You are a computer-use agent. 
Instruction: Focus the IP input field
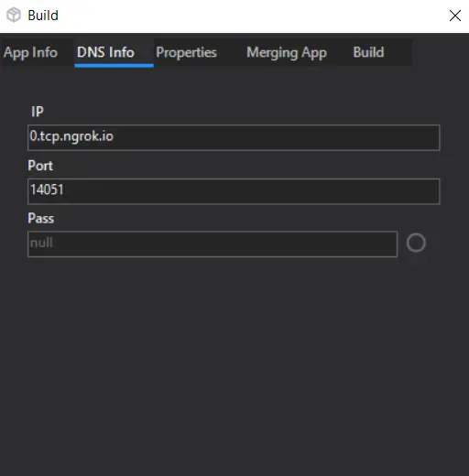pyautogui.click(x=234, y=137)
